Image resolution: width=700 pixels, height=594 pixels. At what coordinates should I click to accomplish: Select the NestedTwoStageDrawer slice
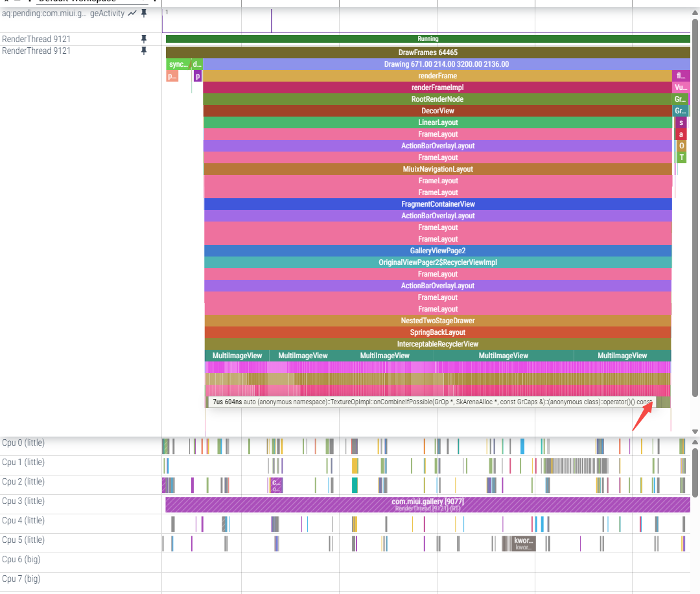(x=438, y=321)
